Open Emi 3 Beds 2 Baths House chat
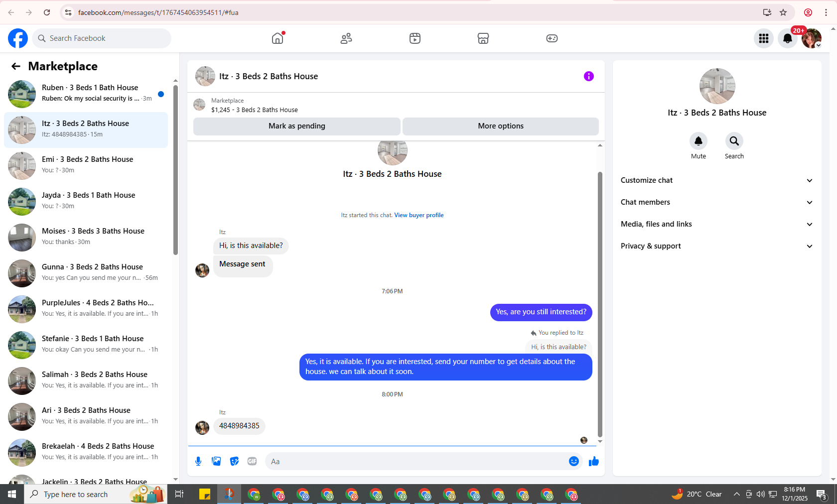Image resolution: width=837 pixels, height=504 pixels. (86, 166)
